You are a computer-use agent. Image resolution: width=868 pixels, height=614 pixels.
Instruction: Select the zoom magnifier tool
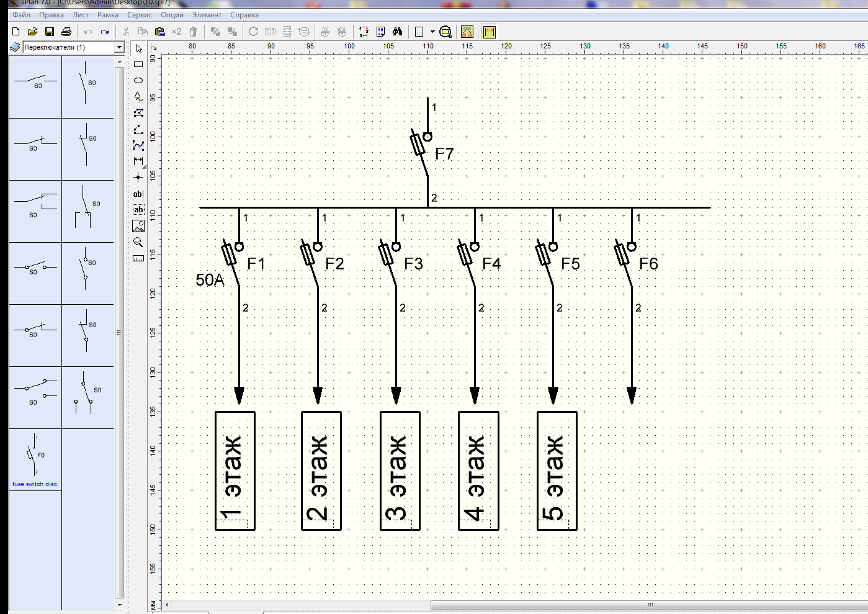pyautogui.click(x=138, y=243)
